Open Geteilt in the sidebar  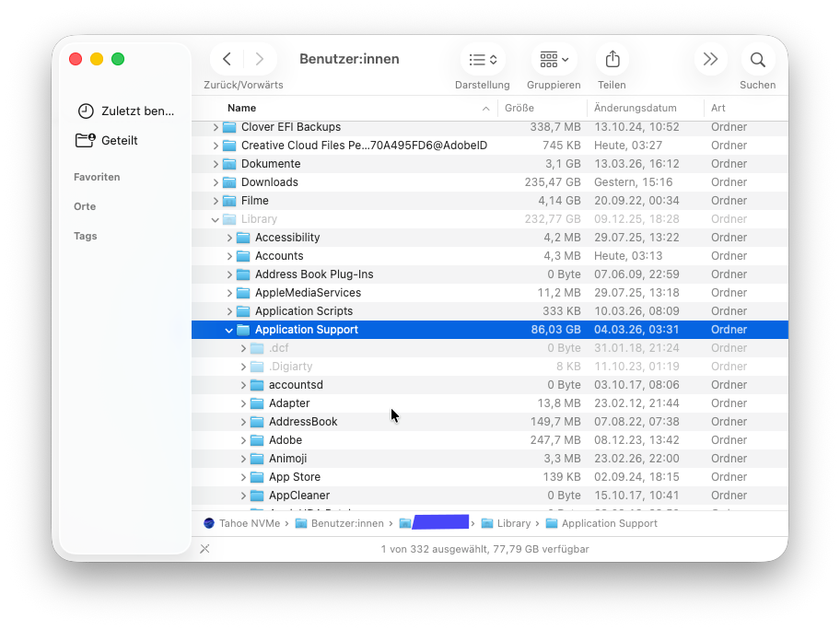pos(107,140)
